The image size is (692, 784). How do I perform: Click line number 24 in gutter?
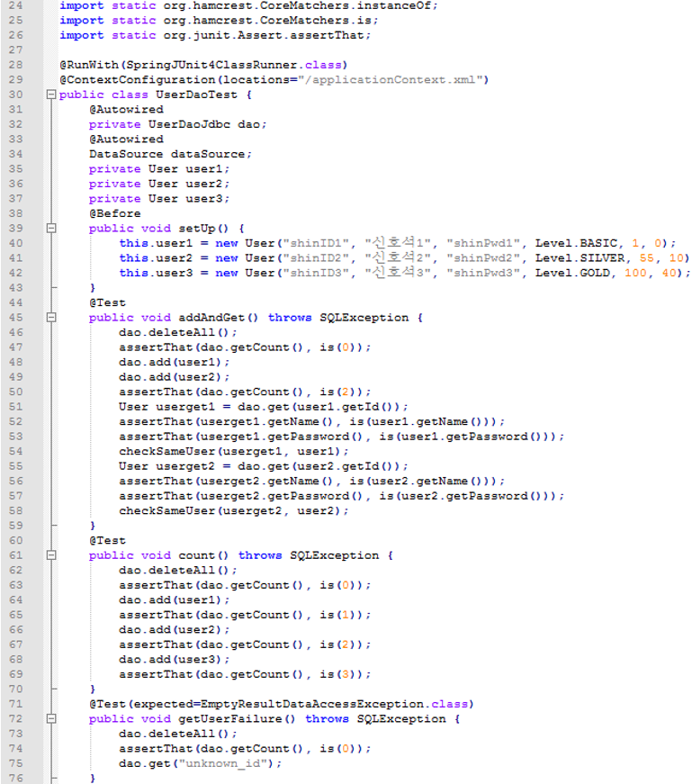click(x=15, y=5)
